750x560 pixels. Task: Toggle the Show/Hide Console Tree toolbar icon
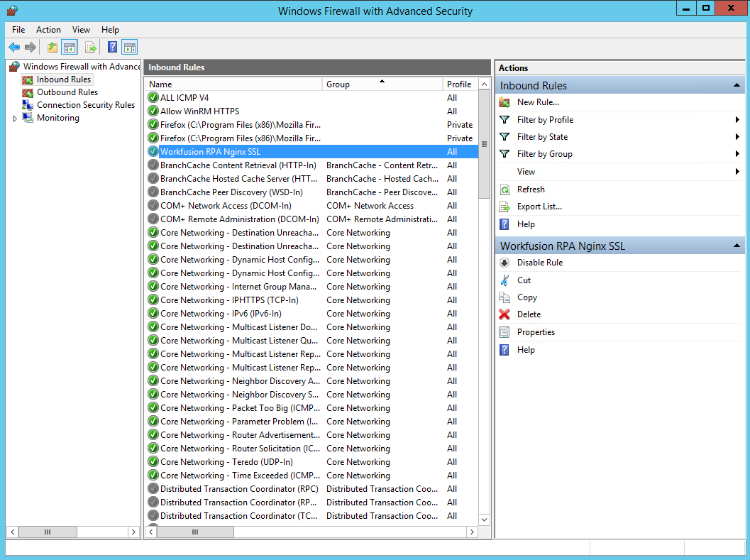[70, 48]
